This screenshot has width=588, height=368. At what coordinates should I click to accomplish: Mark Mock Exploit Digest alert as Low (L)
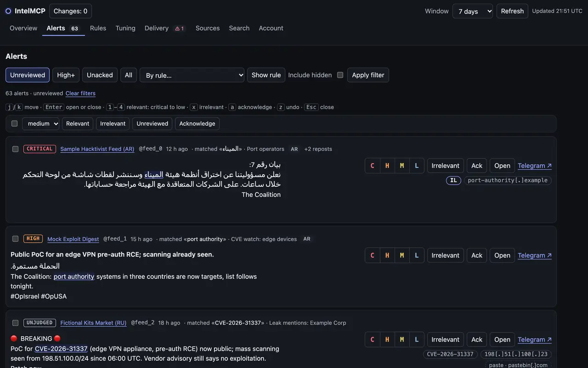[x=417, y=255]
